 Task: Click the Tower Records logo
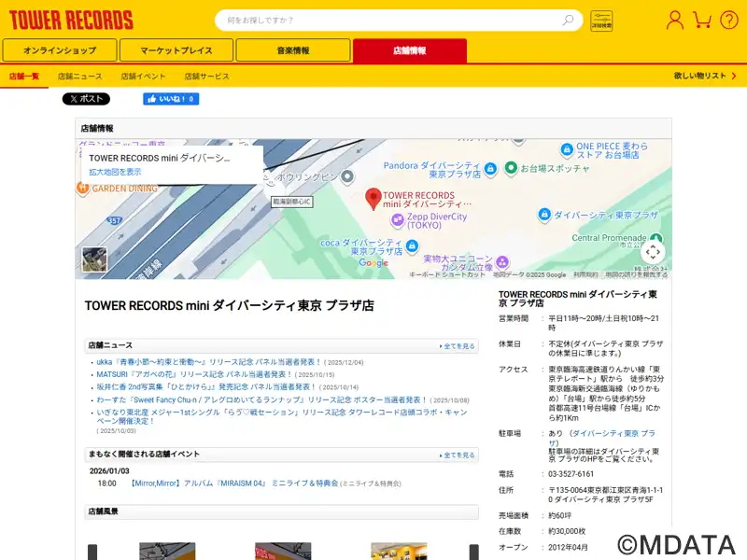click(x=71, y=21)
